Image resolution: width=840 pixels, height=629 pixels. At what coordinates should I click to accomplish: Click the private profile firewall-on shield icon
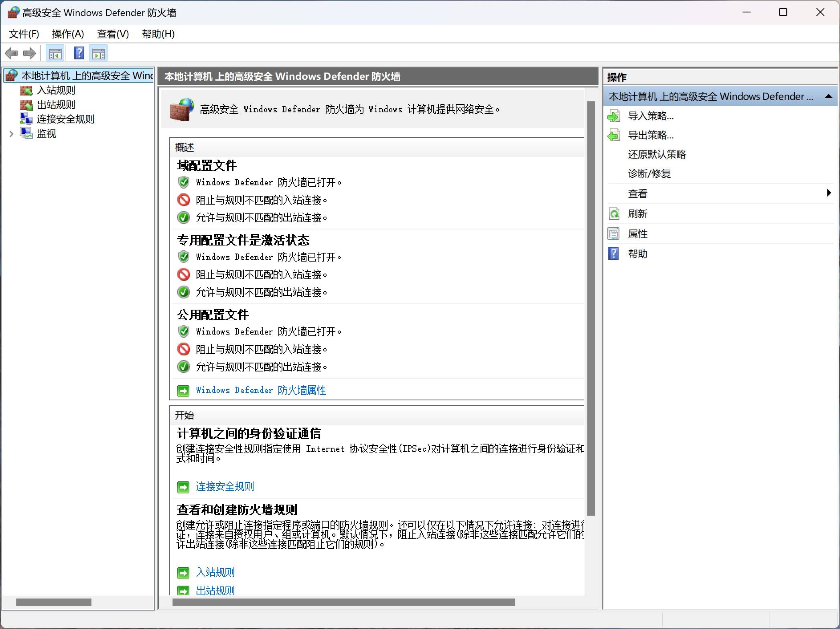(184, 257)
